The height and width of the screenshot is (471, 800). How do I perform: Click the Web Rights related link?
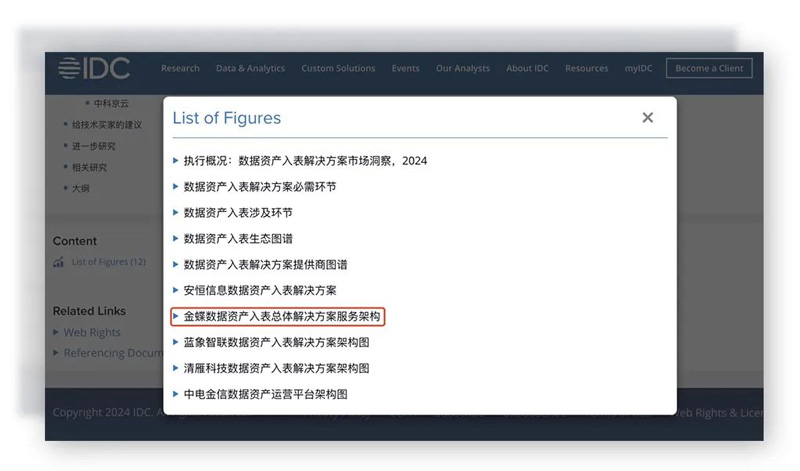pyautogui.click(x=92, y=332)
